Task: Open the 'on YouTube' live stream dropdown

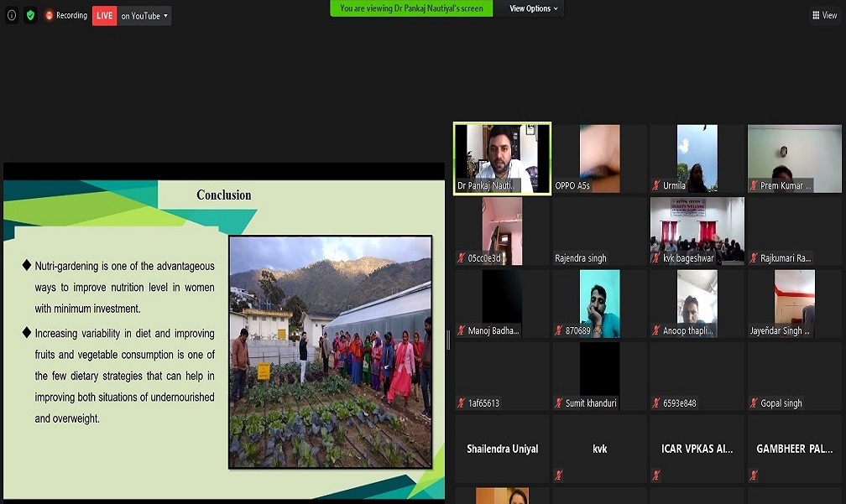Action: tap(144, 16)
